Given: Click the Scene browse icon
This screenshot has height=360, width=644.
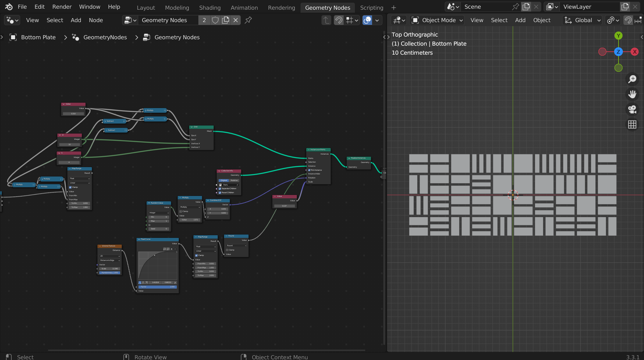Looking at the screenshot, I should point(453,7).
